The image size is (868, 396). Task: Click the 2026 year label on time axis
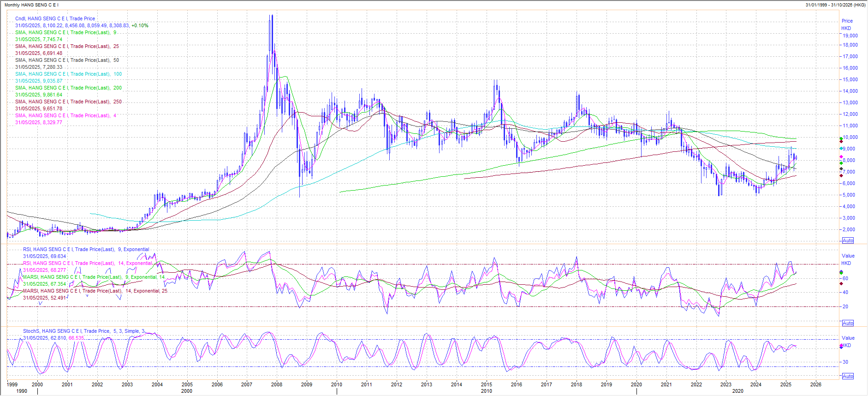pyautogui.click(x=816, y=384)
